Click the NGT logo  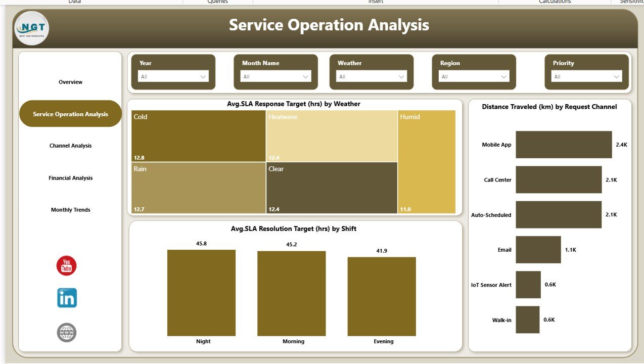coord(31,28)
